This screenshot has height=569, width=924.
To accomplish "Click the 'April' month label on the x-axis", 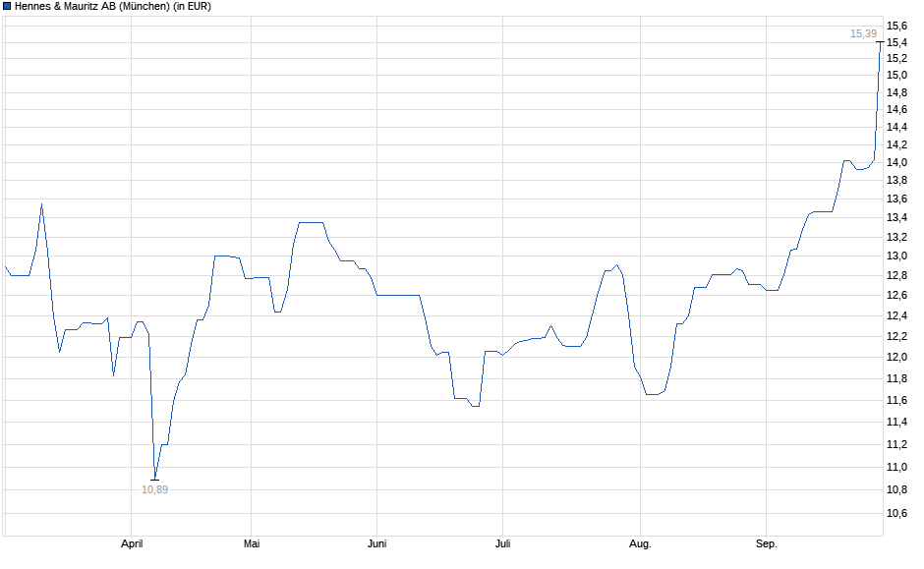I will pos(132,543).
